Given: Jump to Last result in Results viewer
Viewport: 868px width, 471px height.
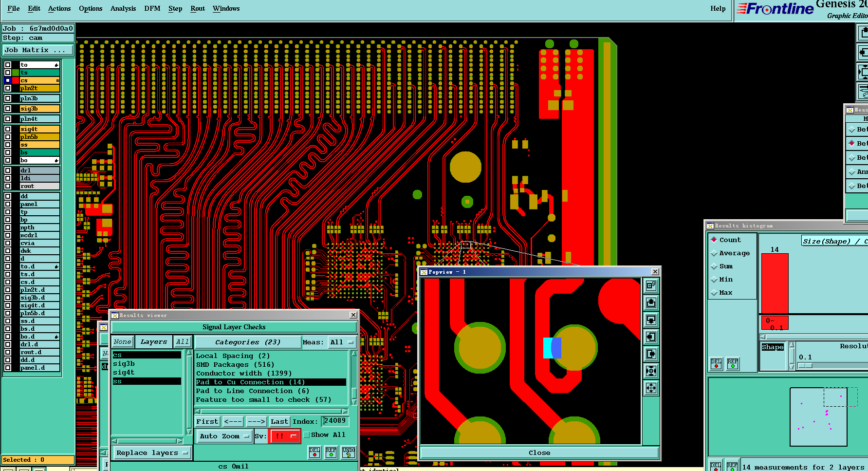Looking at the screenshot, I should (x=279, y=421).
